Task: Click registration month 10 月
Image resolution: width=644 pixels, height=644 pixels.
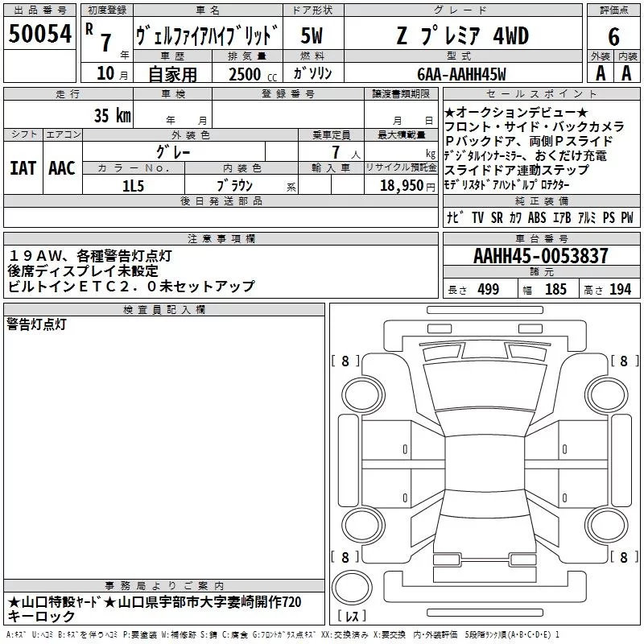Action: tap(112, 73)
